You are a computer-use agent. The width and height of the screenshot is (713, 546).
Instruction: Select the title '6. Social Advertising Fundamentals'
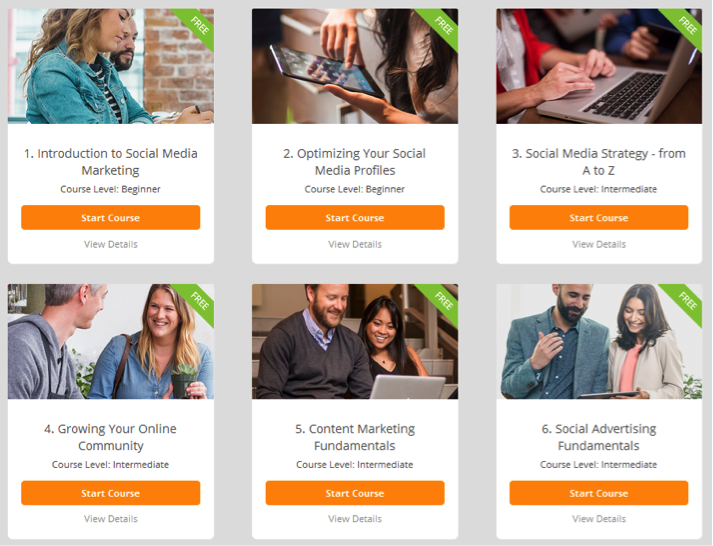point(598,437)
